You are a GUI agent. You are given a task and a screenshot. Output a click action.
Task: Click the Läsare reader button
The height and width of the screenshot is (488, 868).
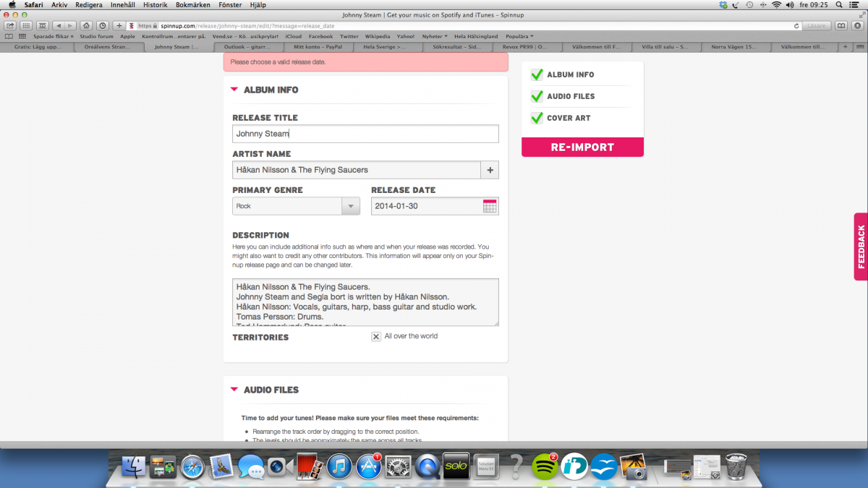click(816, 25)
